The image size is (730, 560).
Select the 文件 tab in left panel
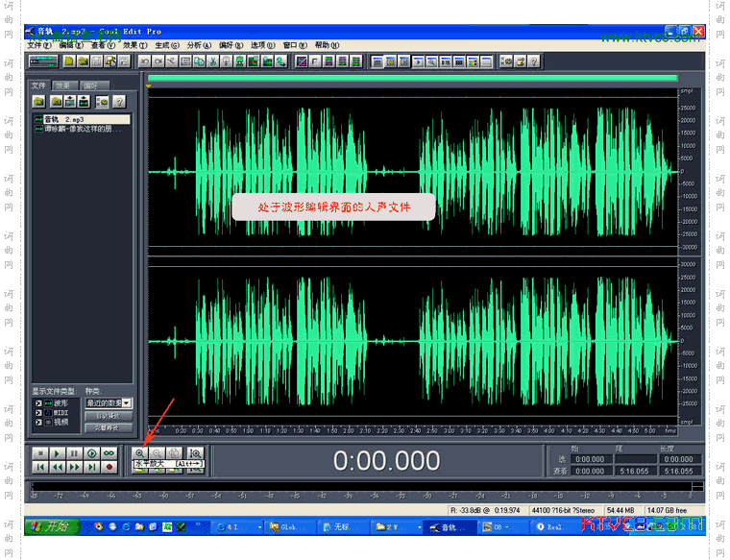[x=38, y=85]
